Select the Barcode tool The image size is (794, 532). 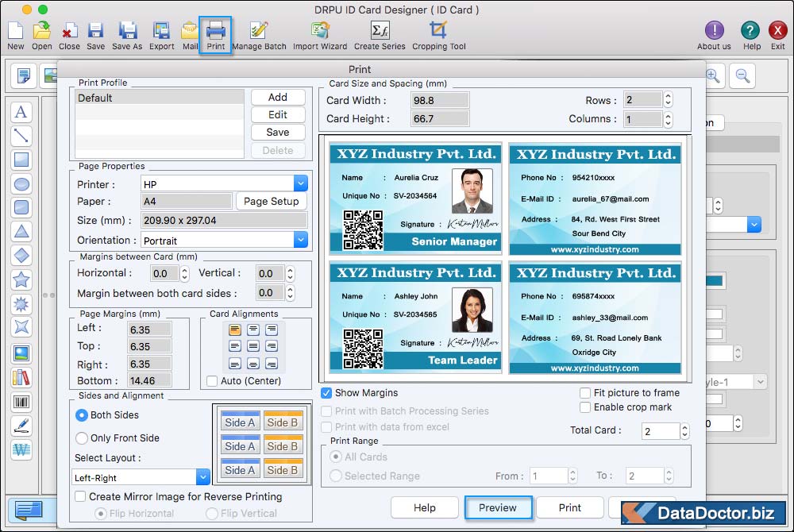point(21,402)
